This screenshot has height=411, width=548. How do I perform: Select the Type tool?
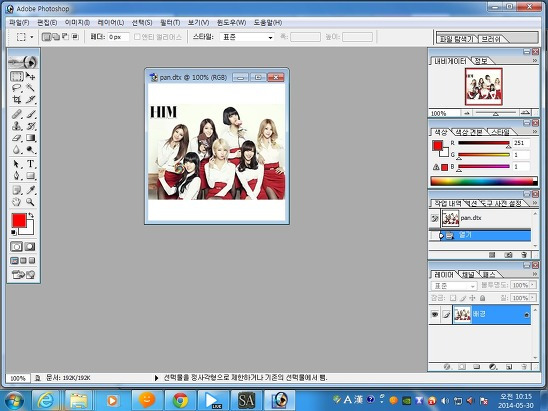30,164
